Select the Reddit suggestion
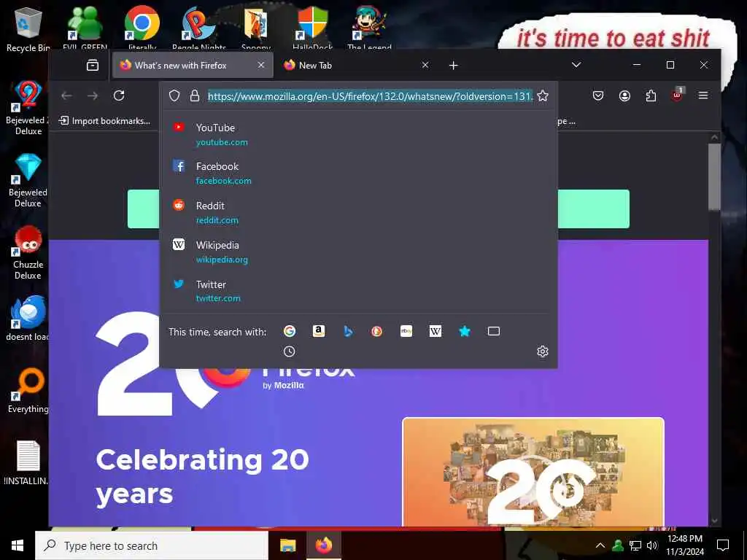Image resolution: width=747 pixels, height=560 pixels. click(358, 212)
